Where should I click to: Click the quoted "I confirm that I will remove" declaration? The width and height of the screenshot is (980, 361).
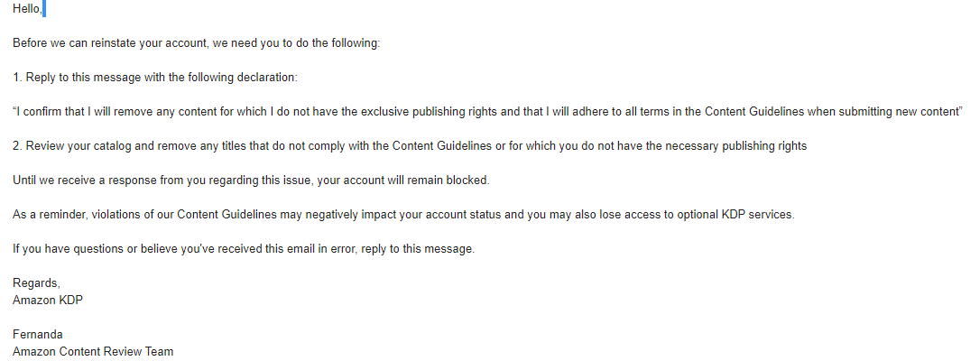pyautogui.click(x=487, y=112)
